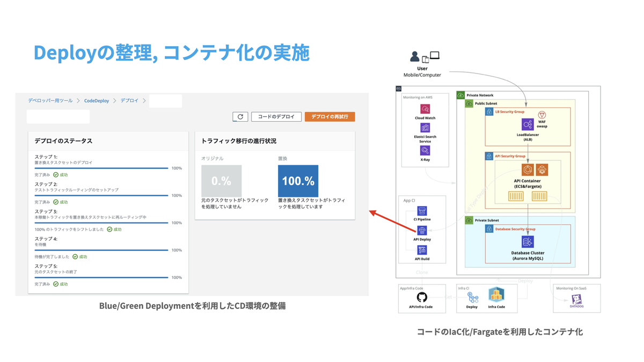
Task: Click the Private Subnet cloud icon
Action: click(x=469, y=220)
